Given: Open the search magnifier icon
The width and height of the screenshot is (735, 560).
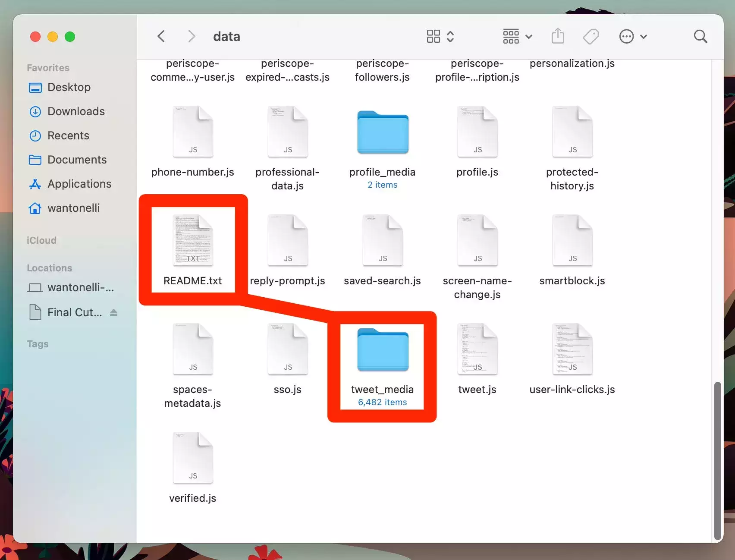Looking at the screenshot, I should (700, 37).
